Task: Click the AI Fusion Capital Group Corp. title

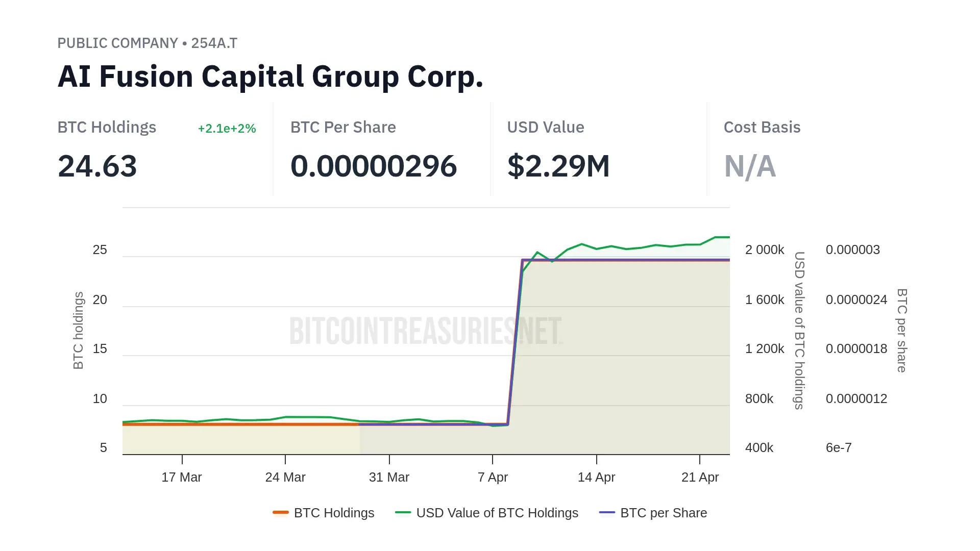Action: 271,77
